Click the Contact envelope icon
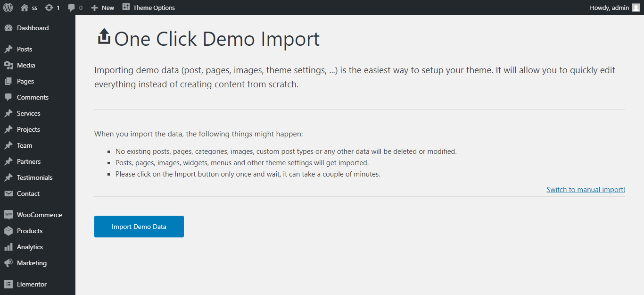The height and width of the screenshot is (295, 644). click(8, 194)
